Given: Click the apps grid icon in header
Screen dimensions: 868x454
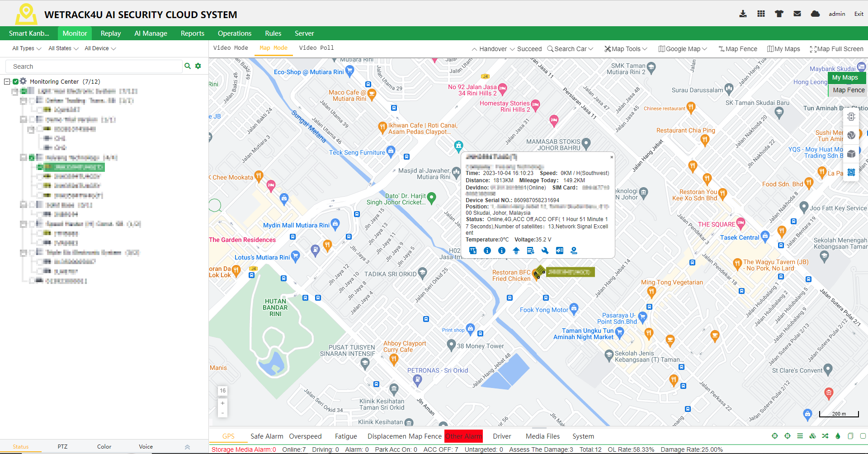Looking at the screenshot, I should 761,14.
